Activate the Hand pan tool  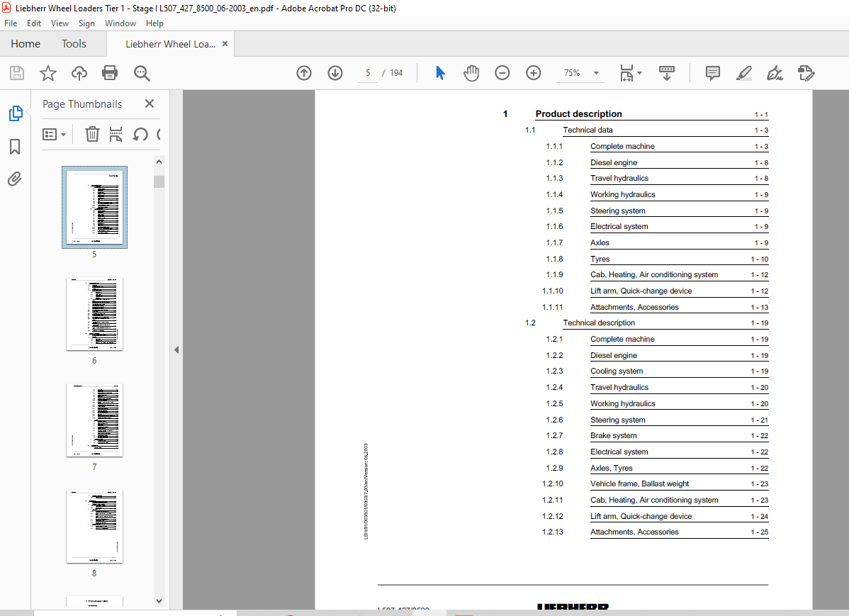[x=471, y=72]
